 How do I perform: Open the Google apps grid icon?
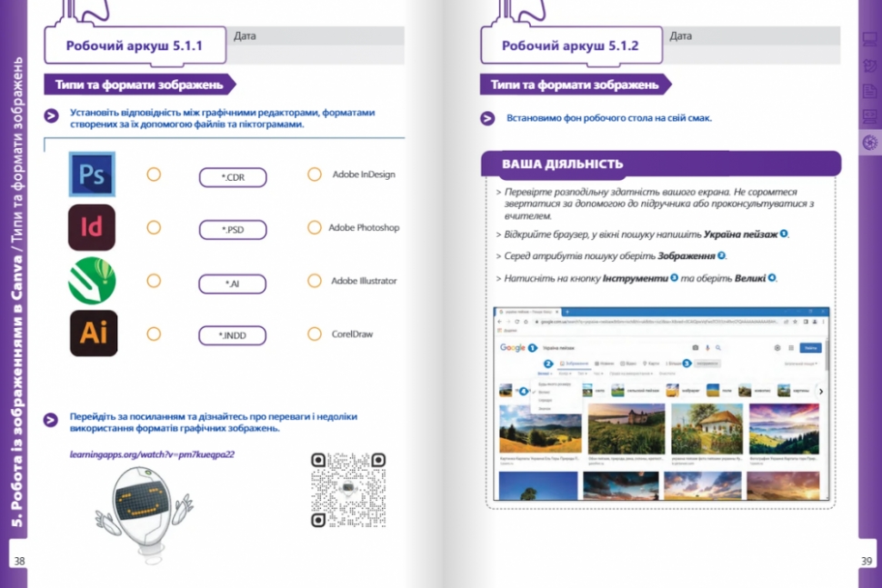[x=791, y=348]
